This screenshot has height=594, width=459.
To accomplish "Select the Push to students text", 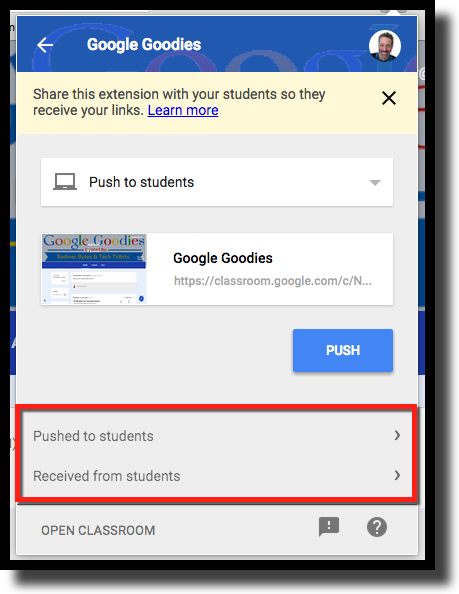I will coord(141,182).
